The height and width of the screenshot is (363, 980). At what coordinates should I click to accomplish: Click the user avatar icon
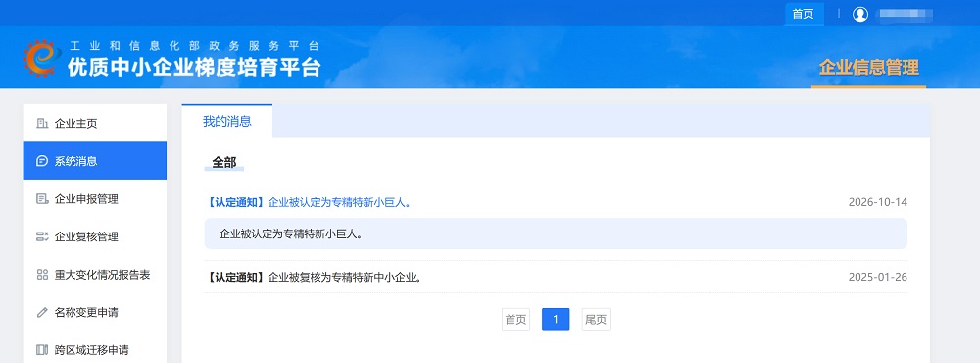pos(860,14)
